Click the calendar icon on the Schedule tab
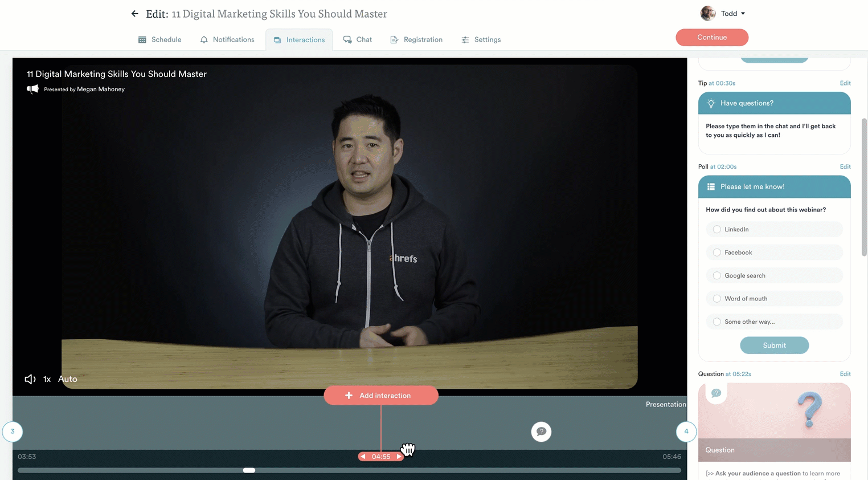 click(141, 39)
